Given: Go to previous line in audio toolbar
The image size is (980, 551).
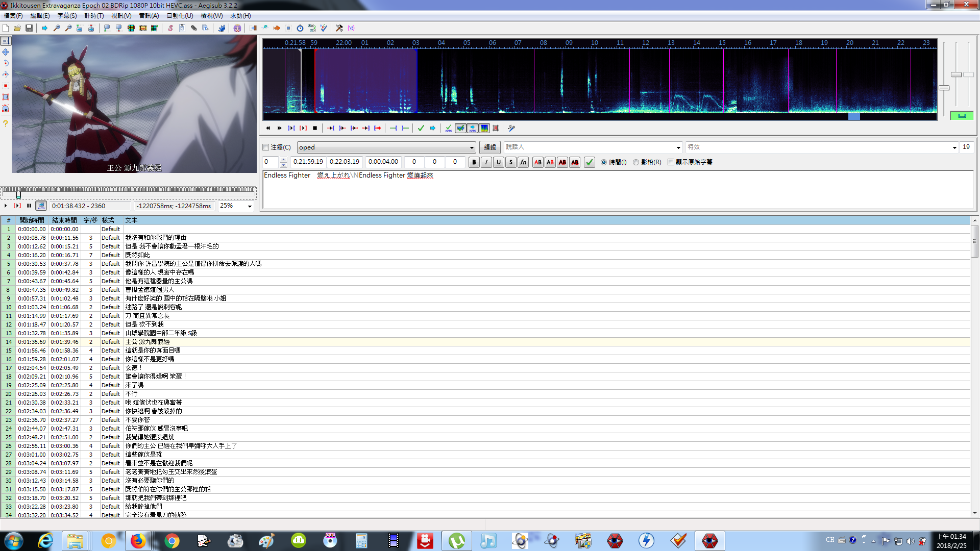Looking at the screenshot, I should [x=268, y=128].
